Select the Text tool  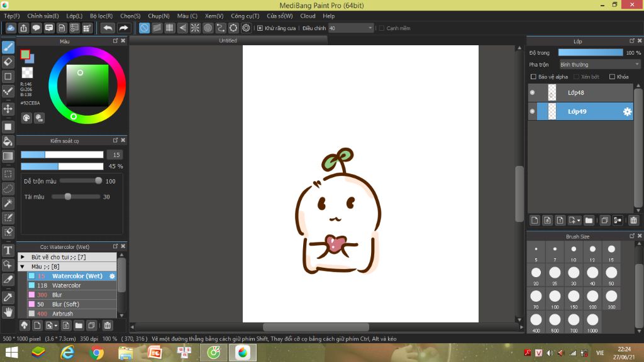[x=8, y=250]
